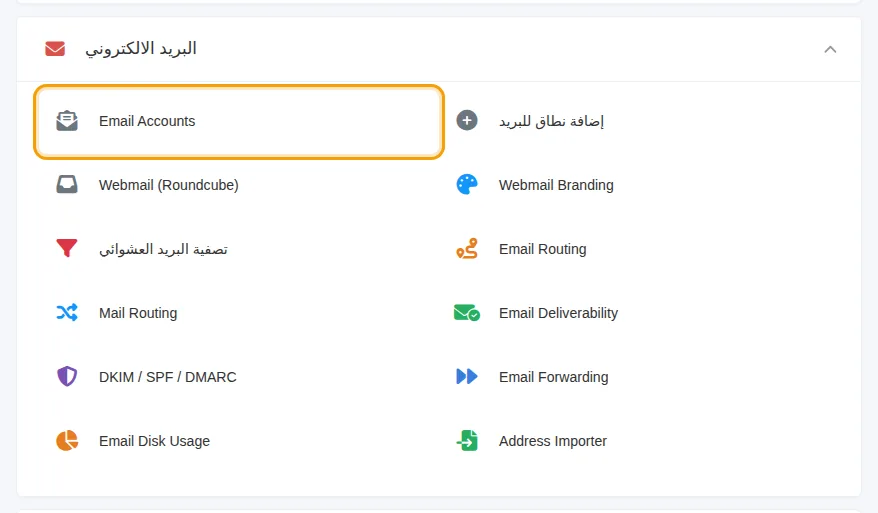The width and height of the screenshot is (878, 513).
Task: Open Email Deliverability
Action: coord(558,313)
